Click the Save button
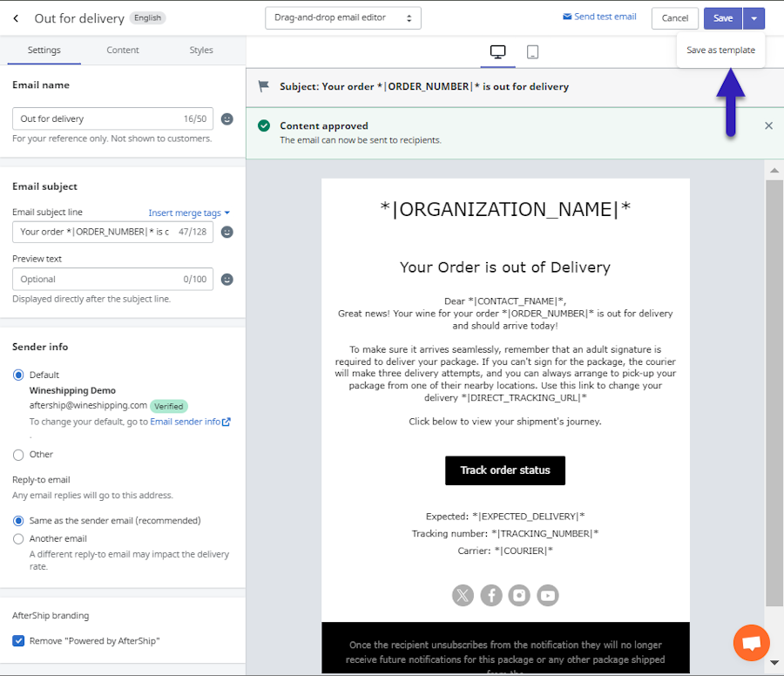Viewport: 784px width, 676px height. (x=723, y=18)
